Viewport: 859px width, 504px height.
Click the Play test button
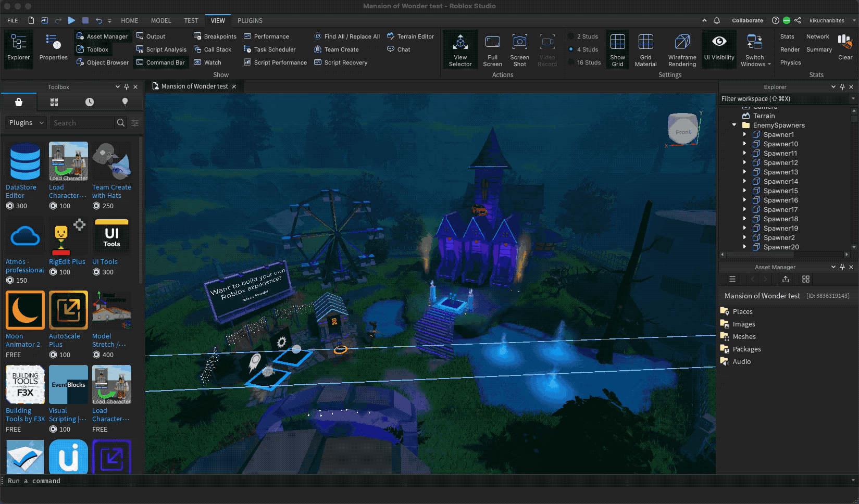(x=71, y=20)
